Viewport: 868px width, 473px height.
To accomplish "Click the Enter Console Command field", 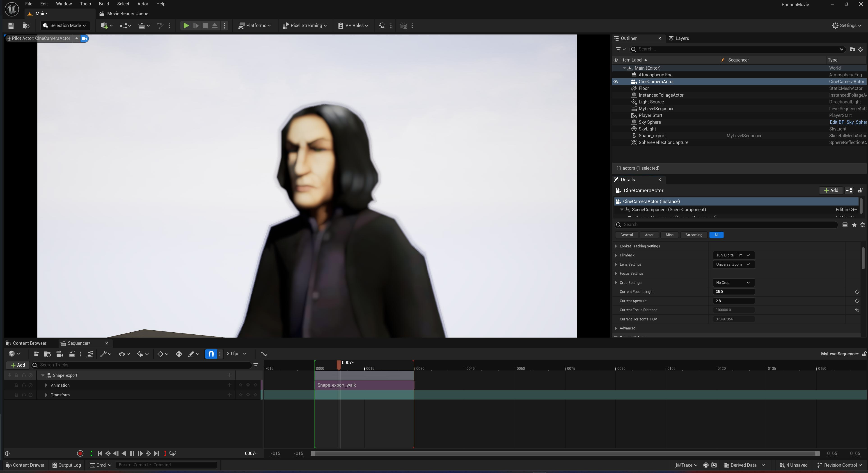I will pos(166,465).
